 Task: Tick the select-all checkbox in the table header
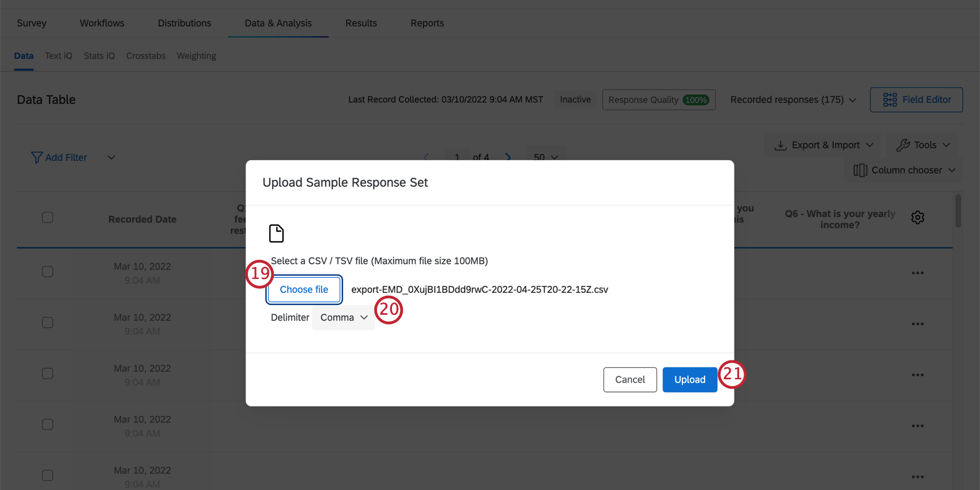pos(48,217)
